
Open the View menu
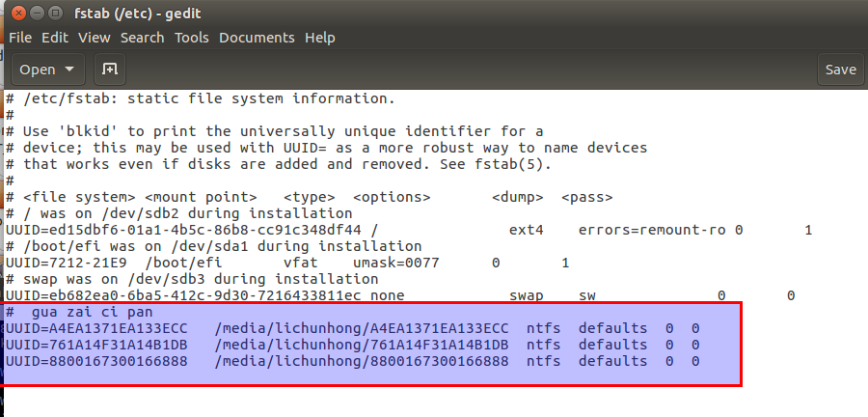click(95, 38)
